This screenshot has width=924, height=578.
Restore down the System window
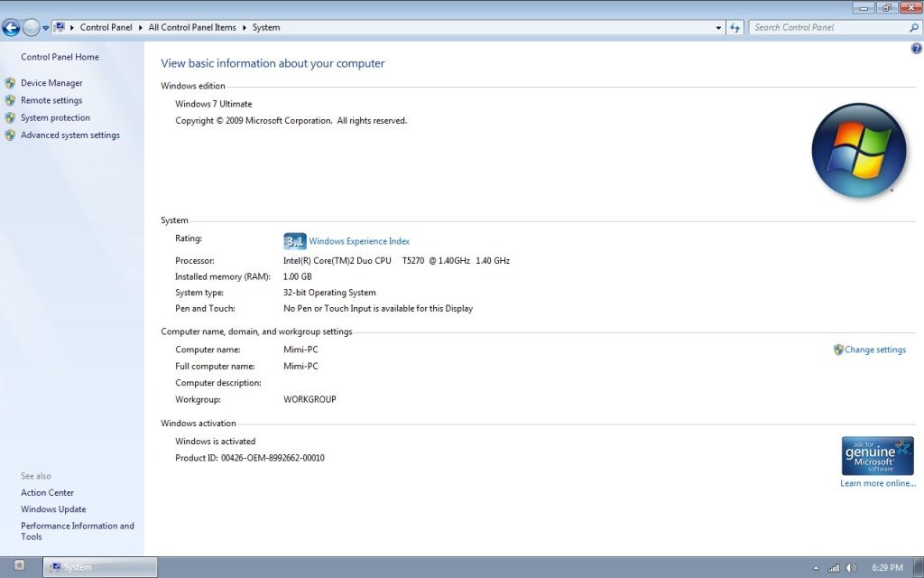[x=887, y=7]
